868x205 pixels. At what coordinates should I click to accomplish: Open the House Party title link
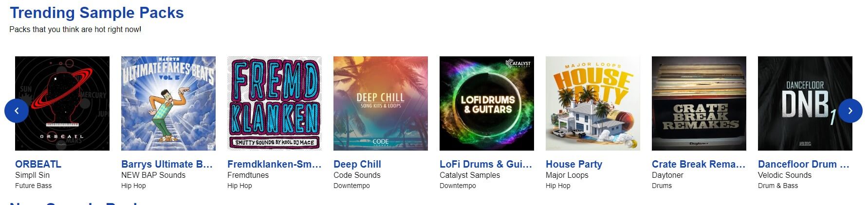click(x=574, y=164)
